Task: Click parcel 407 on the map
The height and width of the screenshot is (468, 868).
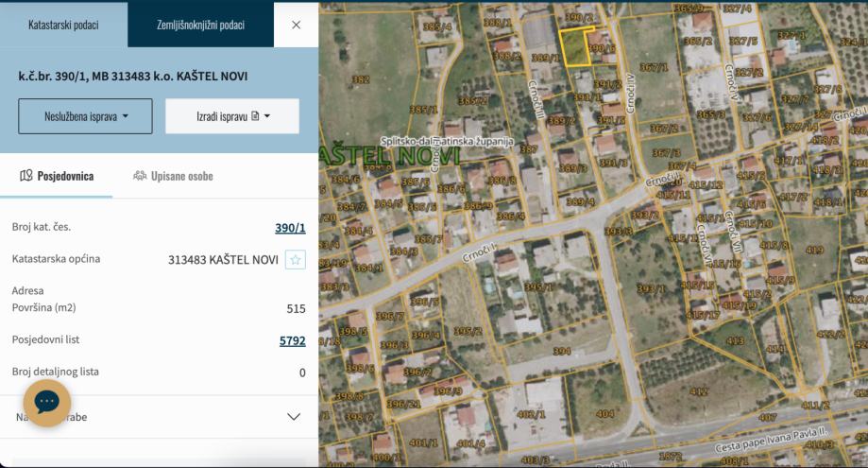Action: click(768, 417)
